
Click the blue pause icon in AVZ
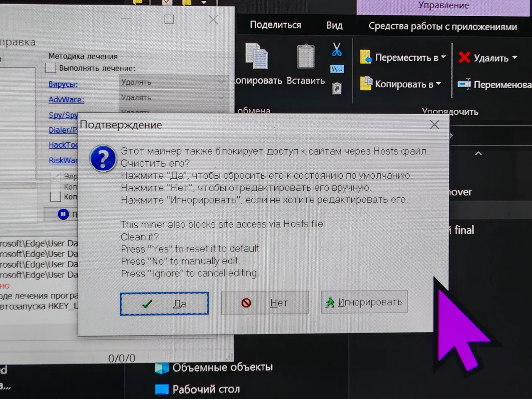63,214
